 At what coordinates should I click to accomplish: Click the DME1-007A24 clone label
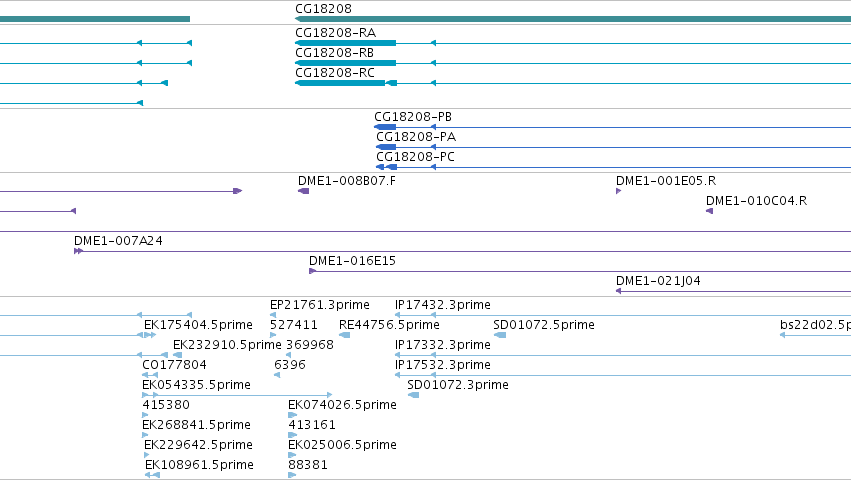(x=118, y=241)
